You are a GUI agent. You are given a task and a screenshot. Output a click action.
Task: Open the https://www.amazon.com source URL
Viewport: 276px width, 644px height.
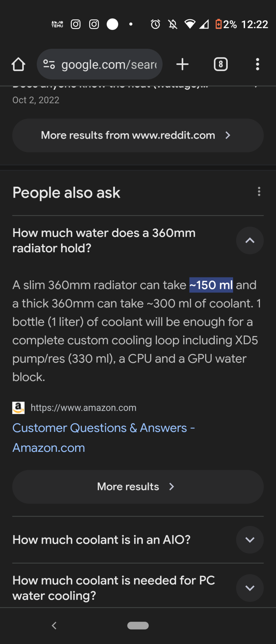point(84,408)
